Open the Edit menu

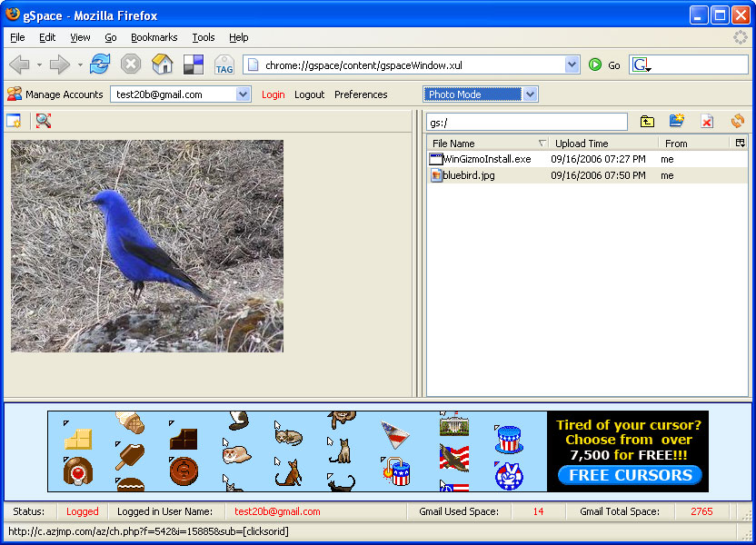[47, 37]
